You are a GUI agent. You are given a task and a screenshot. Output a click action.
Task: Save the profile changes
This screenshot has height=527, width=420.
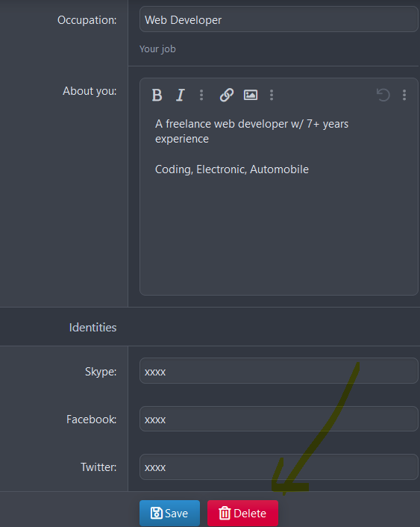169,513
